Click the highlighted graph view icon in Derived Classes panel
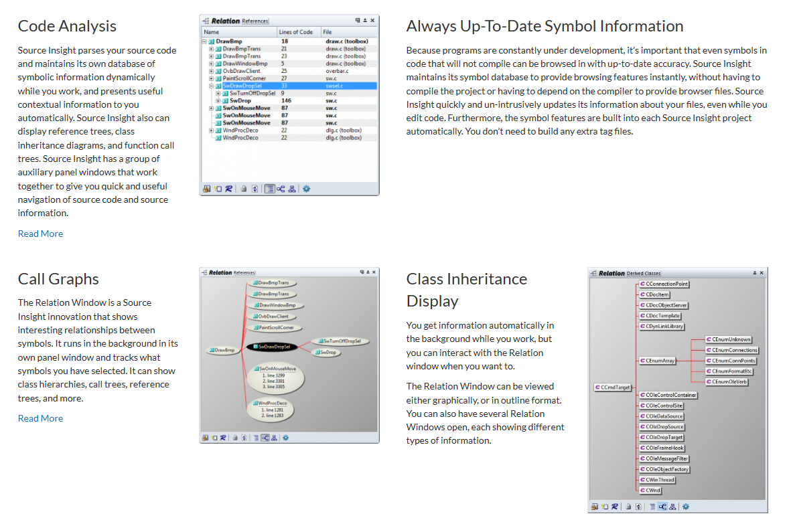The height and width of the screenshot is (532, 793). click(x=662, y=507)
